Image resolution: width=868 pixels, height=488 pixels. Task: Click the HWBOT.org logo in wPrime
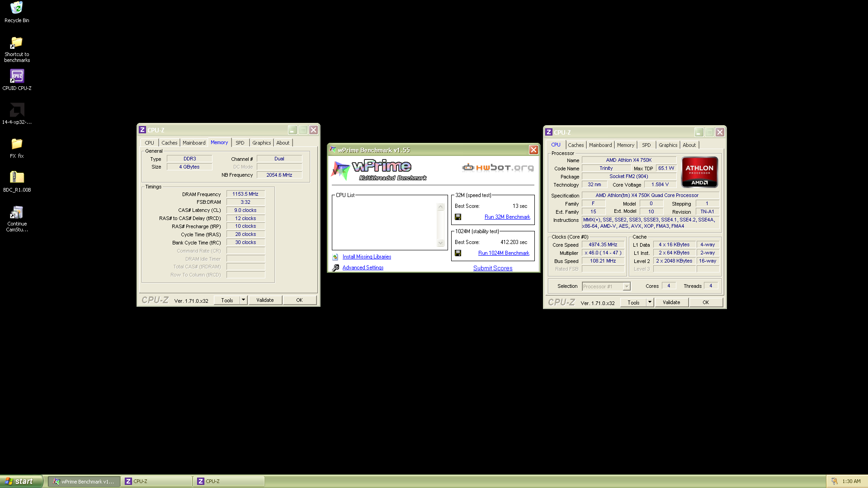point(498,168)
